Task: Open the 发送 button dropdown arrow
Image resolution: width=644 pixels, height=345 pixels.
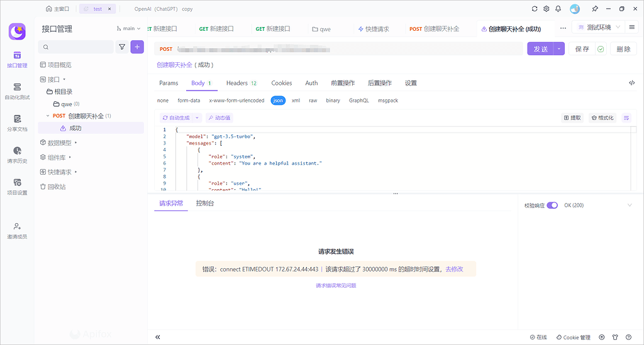Action: pyautogui.click(x=559, y=49)
